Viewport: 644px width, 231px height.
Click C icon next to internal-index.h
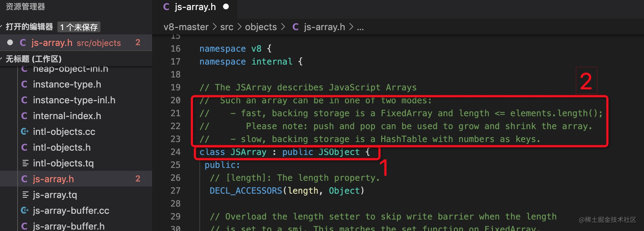(24, 116)
